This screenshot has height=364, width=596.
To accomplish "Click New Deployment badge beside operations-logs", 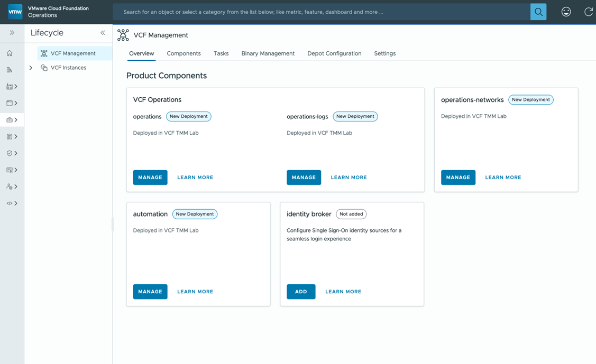I will [x=355, y=117].
